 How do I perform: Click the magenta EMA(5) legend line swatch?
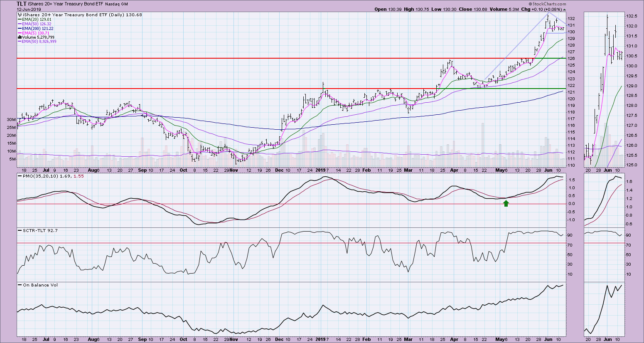click(20, 33)
